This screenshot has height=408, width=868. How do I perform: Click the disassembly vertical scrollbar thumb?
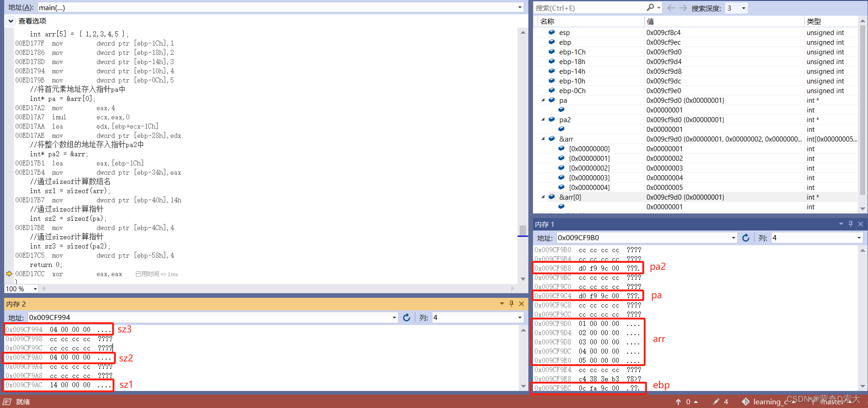522,230
